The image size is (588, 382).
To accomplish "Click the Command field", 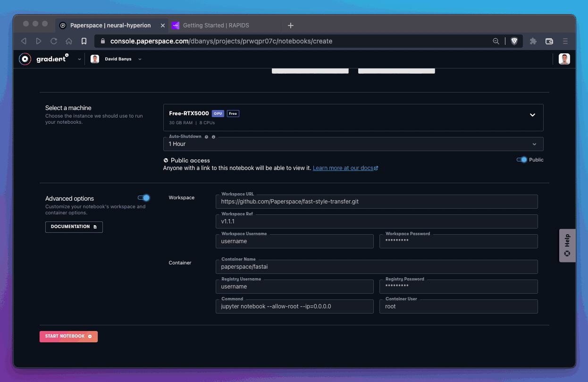I will [294, 306].
